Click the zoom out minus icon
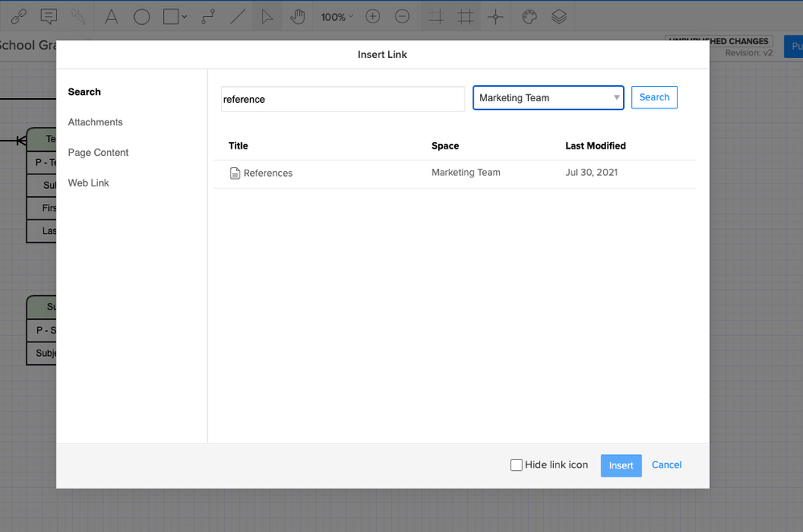This screenshot has width=803, height=532. (403, 17)
